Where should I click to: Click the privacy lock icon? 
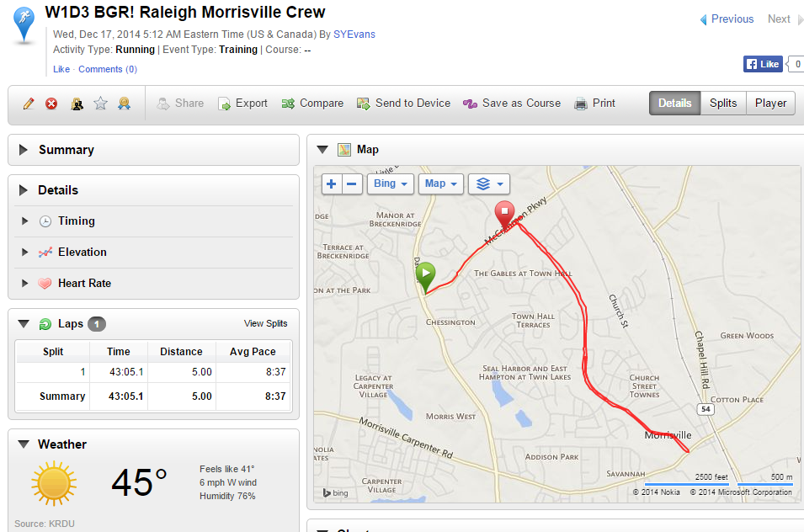coord(77,104)
